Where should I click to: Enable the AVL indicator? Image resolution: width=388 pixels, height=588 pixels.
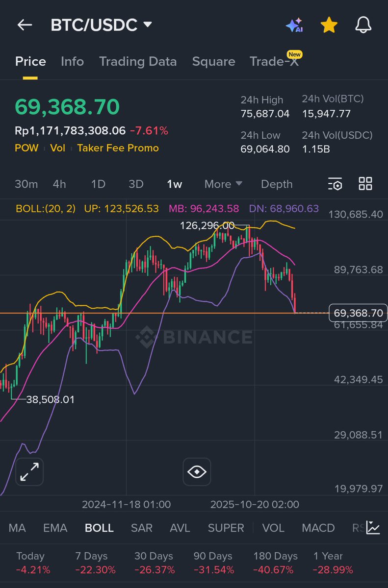click(180, 528)
